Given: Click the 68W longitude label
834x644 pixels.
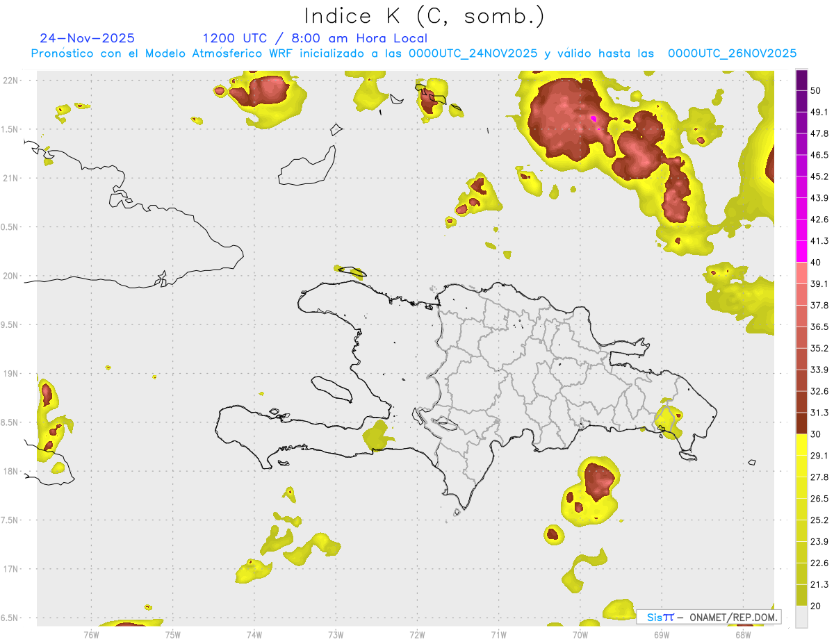Looking at the screenshot, I should pyautogui.click(x=743, y=634).
